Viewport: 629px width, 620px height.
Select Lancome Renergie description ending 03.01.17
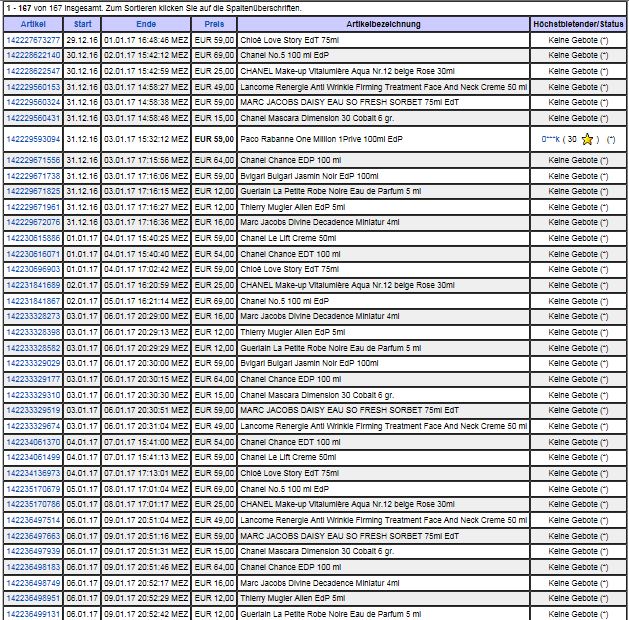[383, 87]
